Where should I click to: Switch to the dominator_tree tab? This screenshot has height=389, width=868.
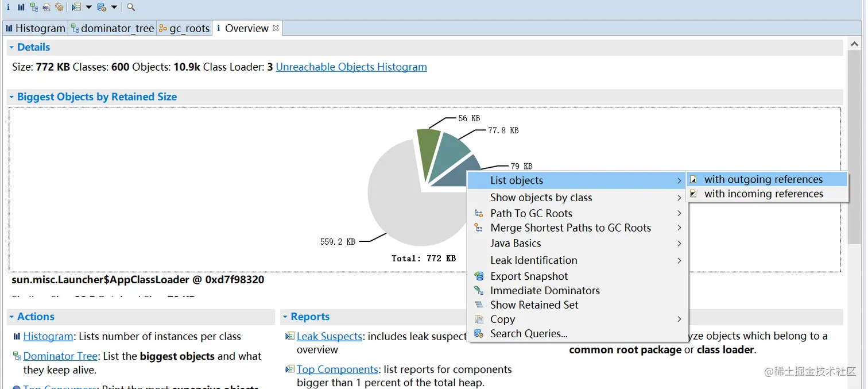click(x=113, y=28)
